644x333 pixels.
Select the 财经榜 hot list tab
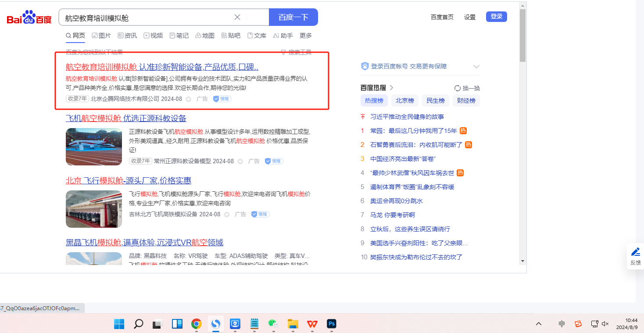[466, 100]
